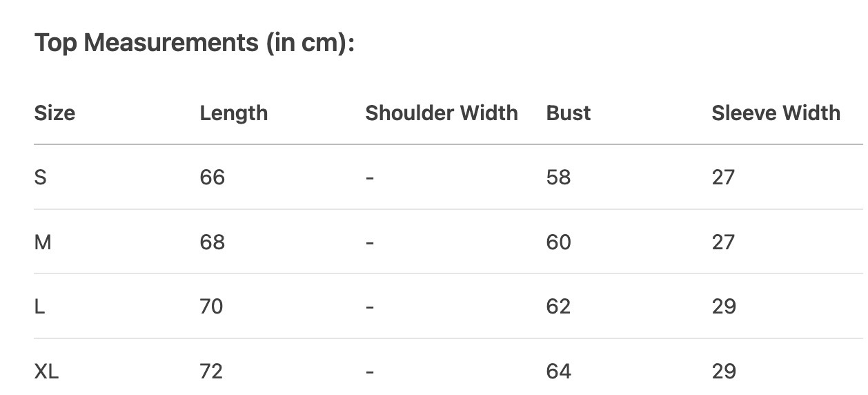Click the Shoulder Width column header
The width and height of the screenshot is (868, 395).
coord(441,113)
